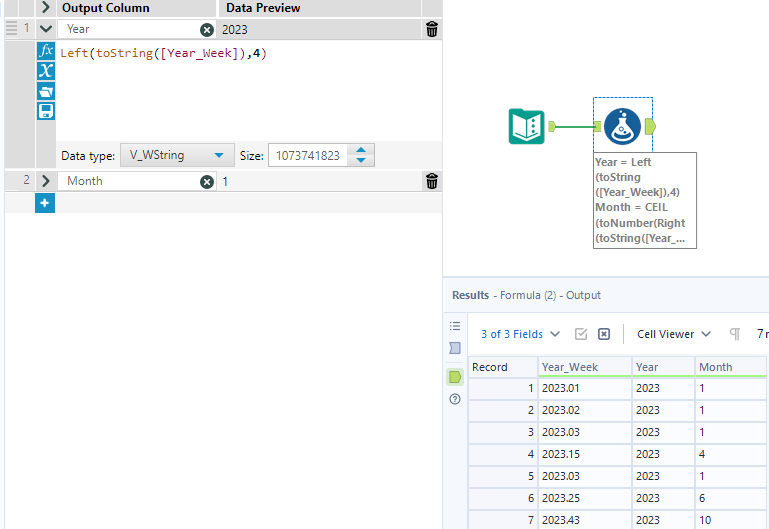
Task: Open the 3 of 3 Fields dropdown
Action: (520, 334)
